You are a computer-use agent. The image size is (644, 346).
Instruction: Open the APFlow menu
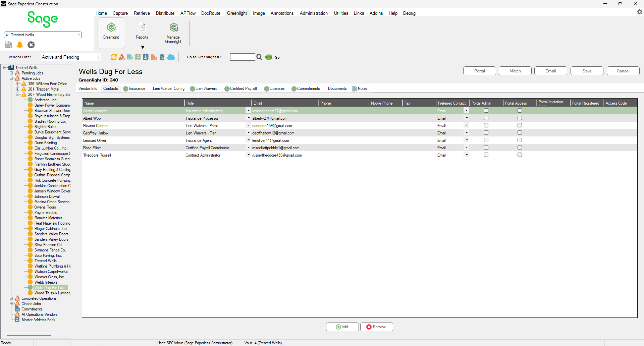pos(188,13)
